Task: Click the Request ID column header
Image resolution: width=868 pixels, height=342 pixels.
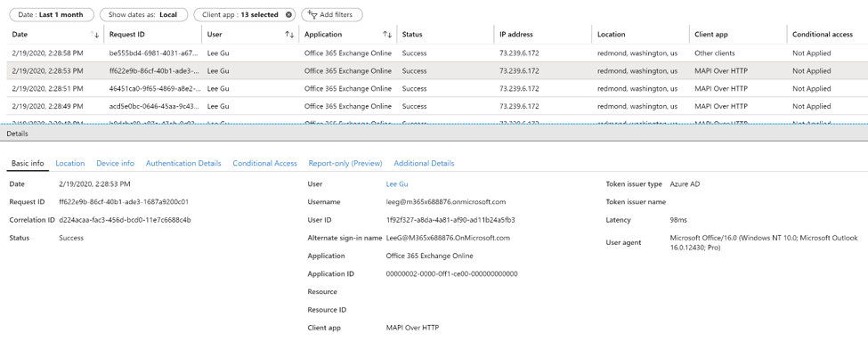Action: (126, 35)
